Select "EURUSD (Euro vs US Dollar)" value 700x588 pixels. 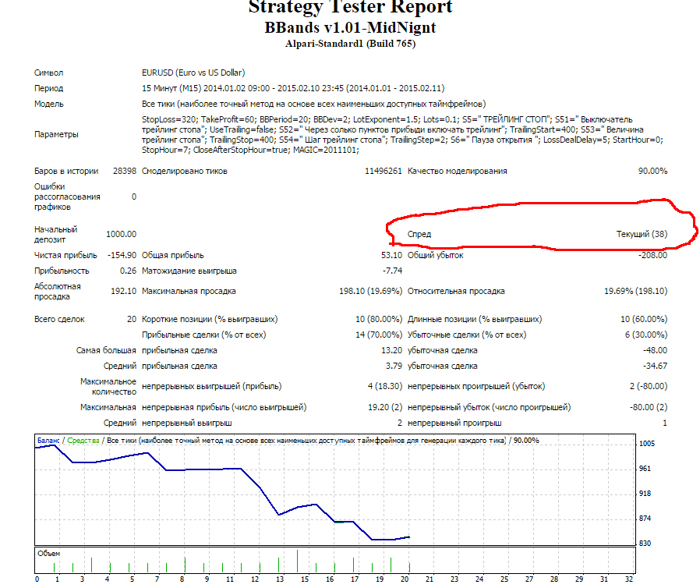click(x=193, y=73)
